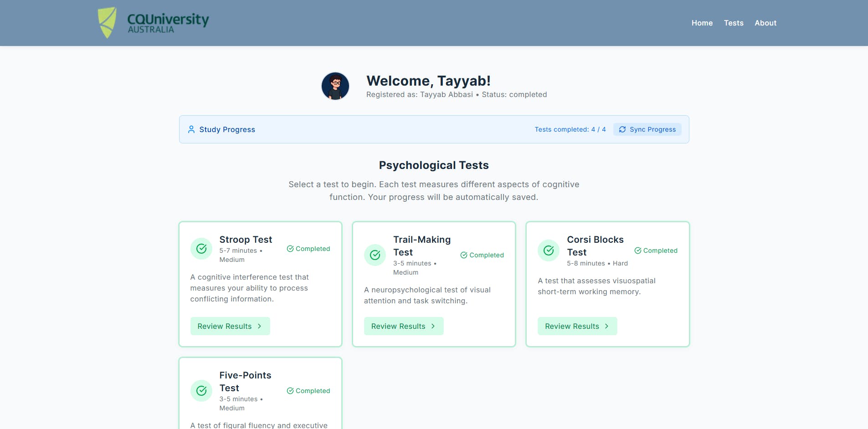Click the Corsi Blocks Test title
Viewport: 868px width, 429px height.
coord(595,246)
